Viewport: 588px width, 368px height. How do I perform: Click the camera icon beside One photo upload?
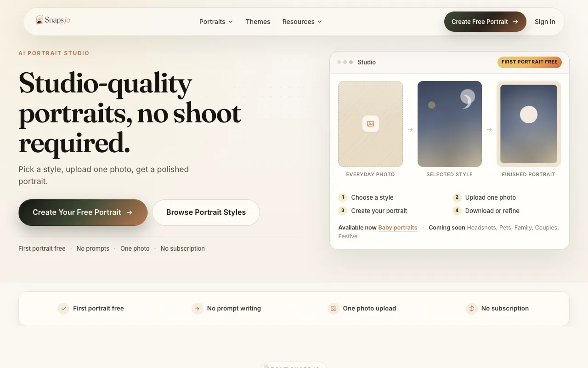click(334, 309)
